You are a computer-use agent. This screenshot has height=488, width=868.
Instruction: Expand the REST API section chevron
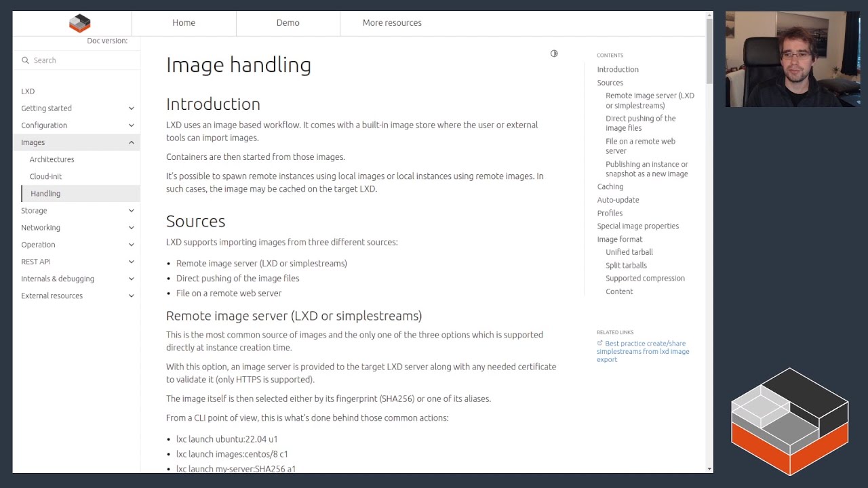[132, 262]
